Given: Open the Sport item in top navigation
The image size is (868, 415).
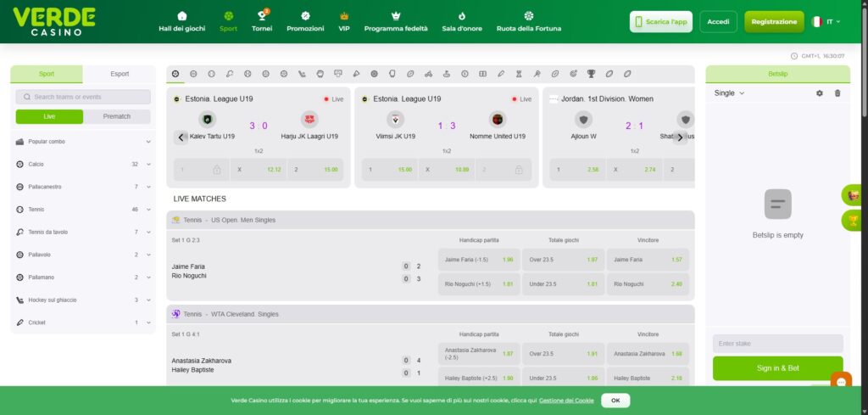Looking at the screenshot, I should [x=228, y=21].
